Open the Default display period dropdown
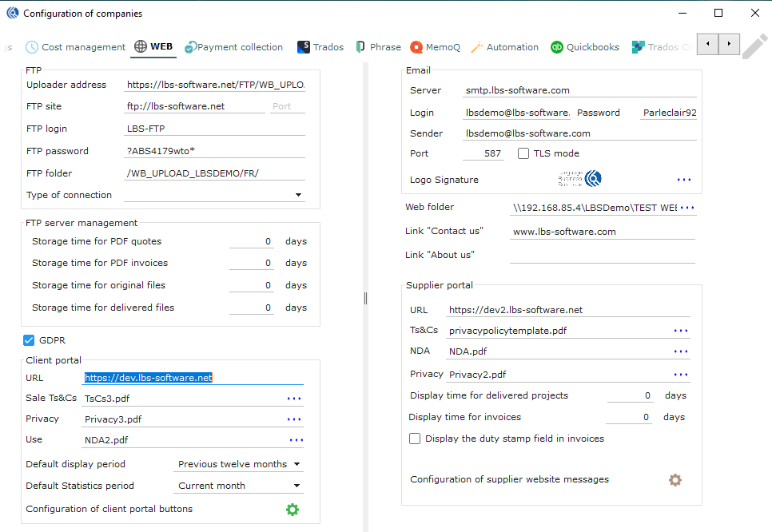Image resolution: width=772 pixels, height=532 pixels. pos(296,464)
